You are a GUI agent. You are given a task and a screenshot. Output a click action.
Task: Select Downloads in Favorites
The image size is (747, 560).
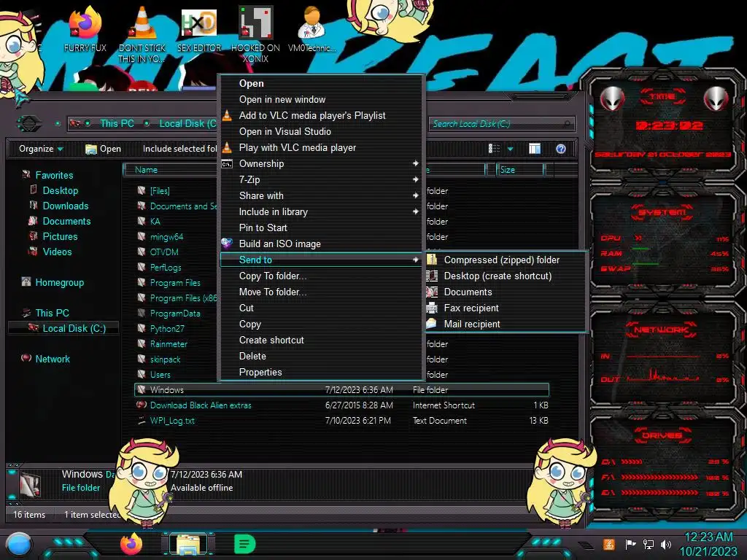click(66, 206)
